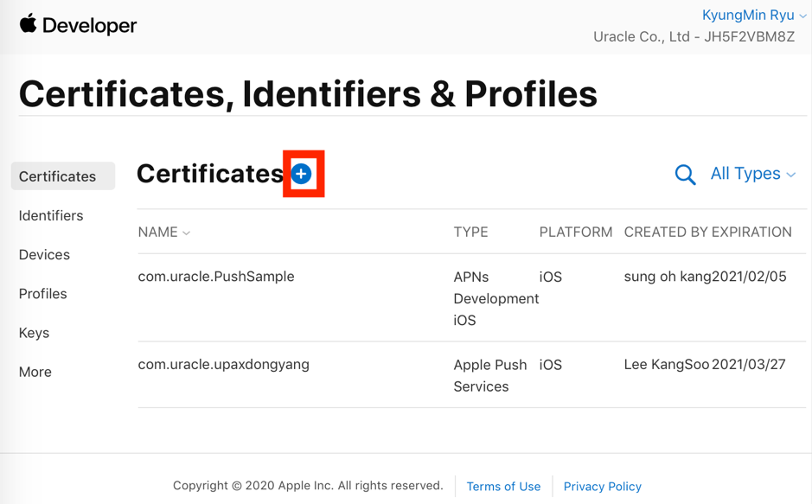Open the Terms of Use link
Viewport: 812px width, 504px height.
503,487
